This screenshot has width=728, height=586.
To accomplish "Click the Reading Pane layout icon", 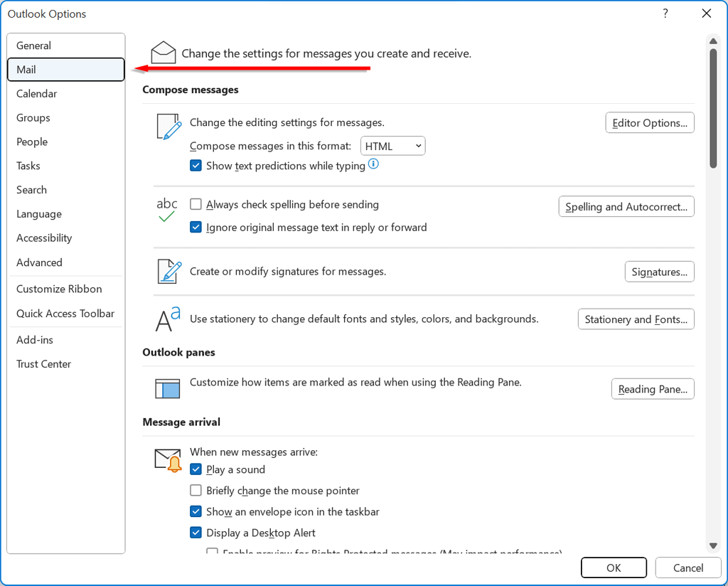I will 168,388.
